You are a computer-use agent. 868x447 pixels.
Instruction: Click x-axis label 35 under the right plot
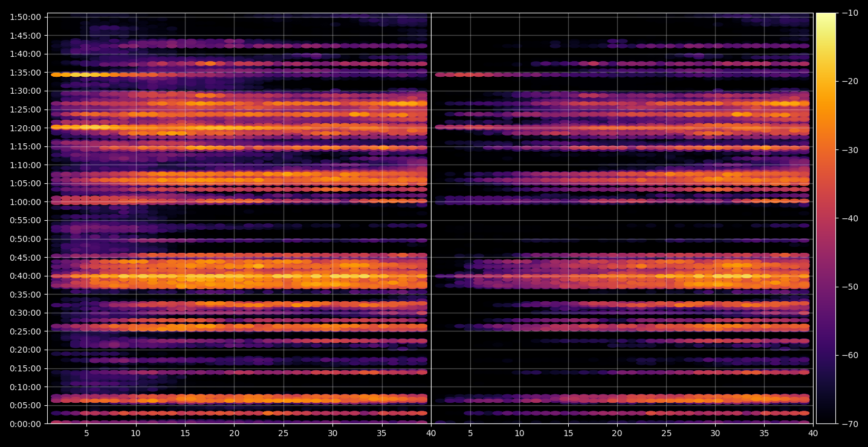tap(765, 434)
